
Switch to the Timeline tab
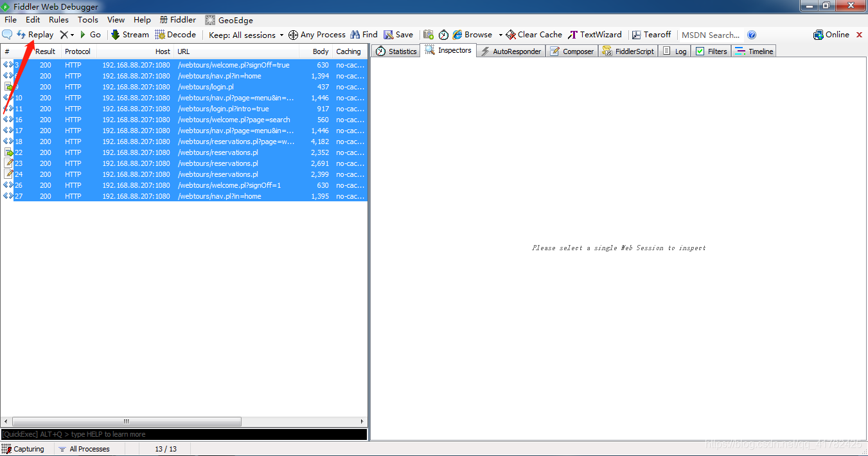tap(754, 51)
